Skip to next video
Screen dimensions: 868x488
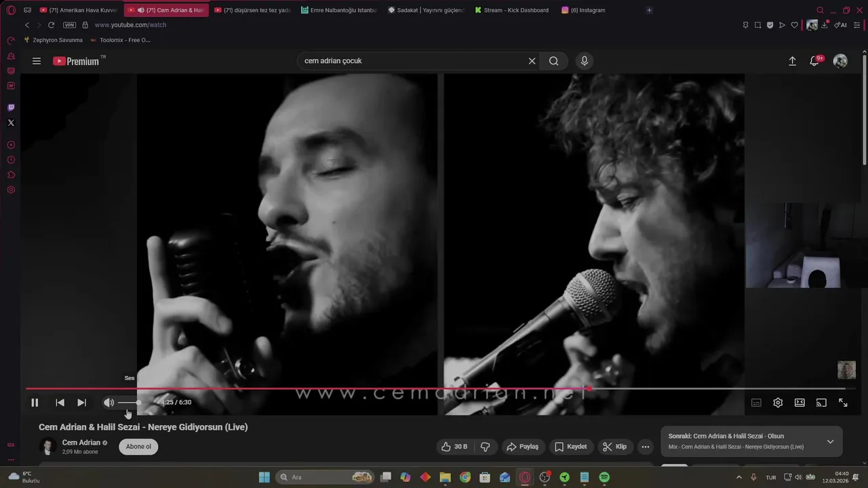[x=81, y=403]
